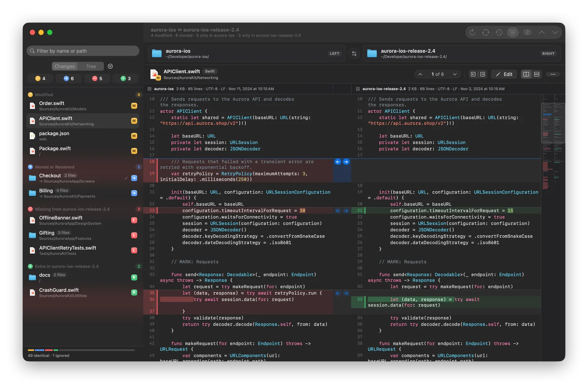
Task: Jump to next difference in 1 of 8 stepper
Action: coord(455,74)
